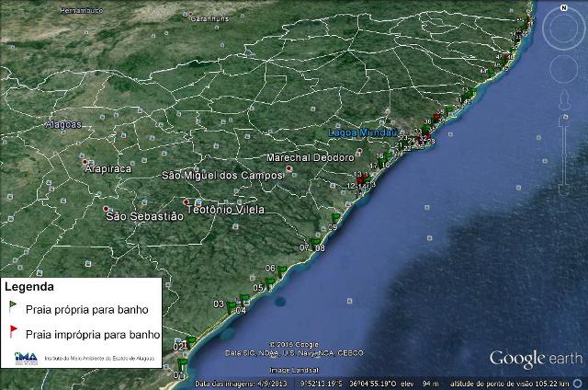588x390 pixels.
Task: Click the Marechal Deodoro city label
Action: 310,157
